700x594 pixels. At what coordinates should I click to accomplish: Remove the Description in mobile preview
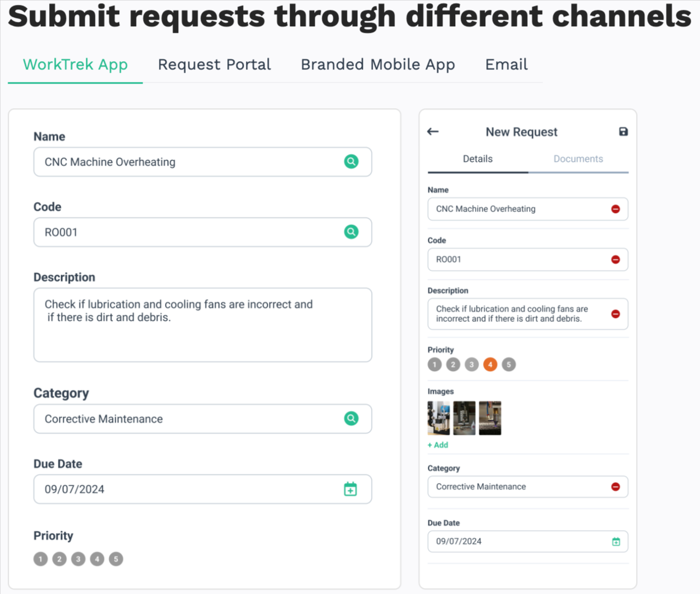(615, 314)
